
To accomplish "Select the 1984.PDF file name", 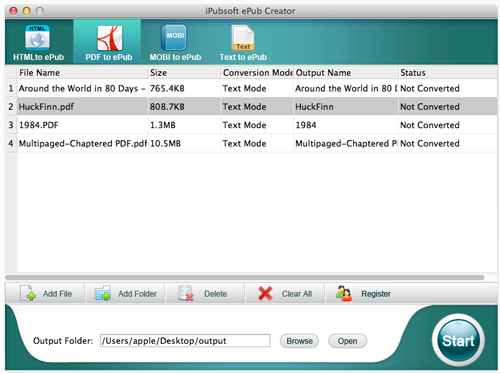I will [39, 125].
